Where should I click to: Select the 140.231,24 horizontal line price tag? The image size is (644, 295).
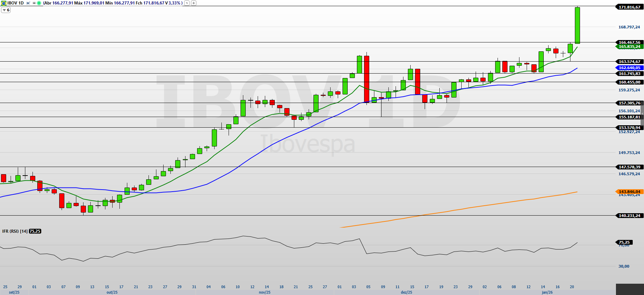629,216
